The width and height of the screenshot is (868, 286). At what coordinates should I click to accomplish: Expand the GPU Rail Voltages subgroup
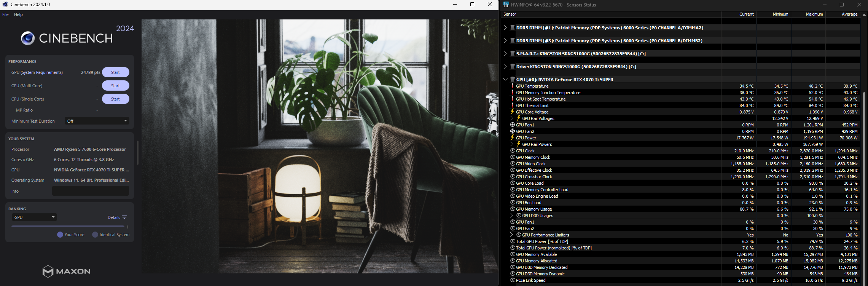click(x=511, y=118)
